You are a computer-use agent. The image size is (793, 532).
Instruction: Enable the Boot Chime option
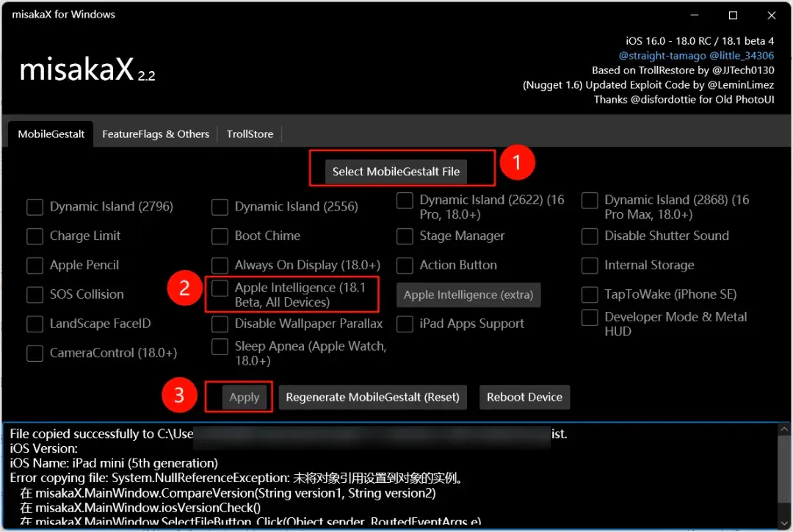(220, 236)
